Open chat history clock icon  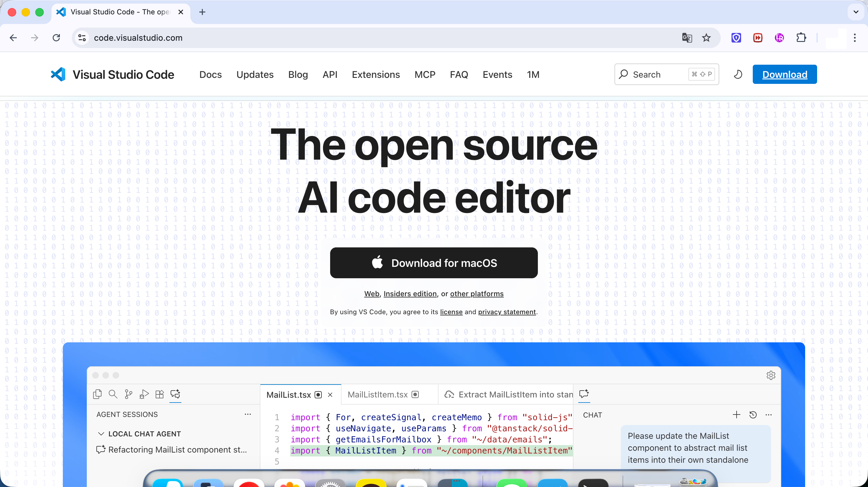point(753,415)
